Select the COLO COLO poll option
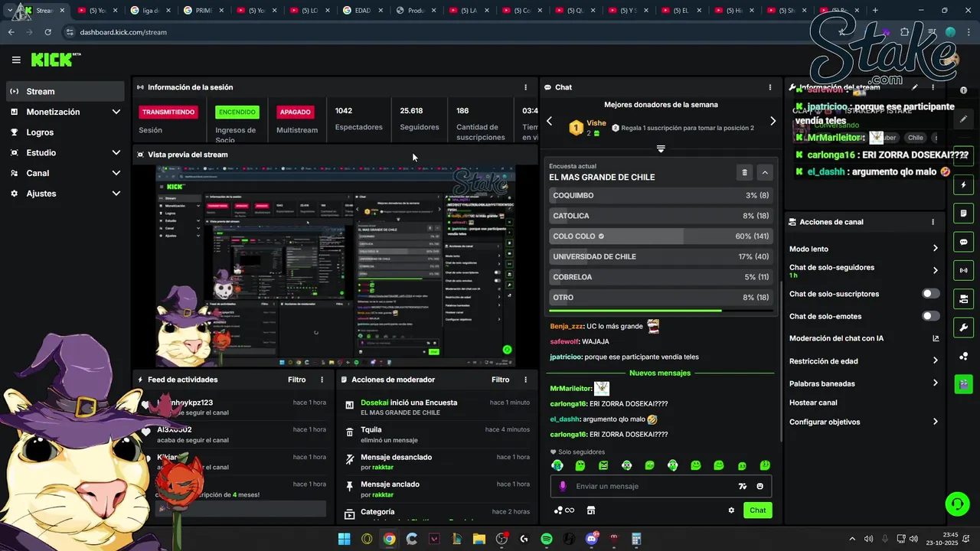 [661, 236]
